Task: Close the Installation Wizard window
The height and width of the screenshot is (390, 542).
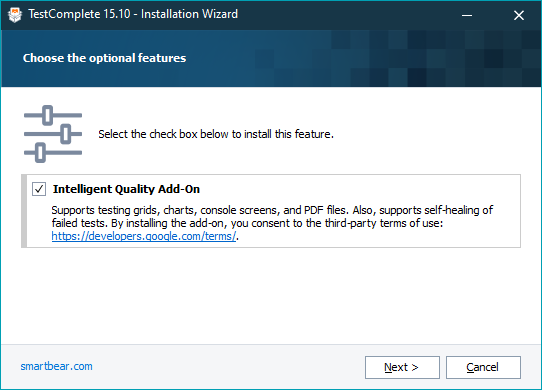Action: [x=519, y=15]
